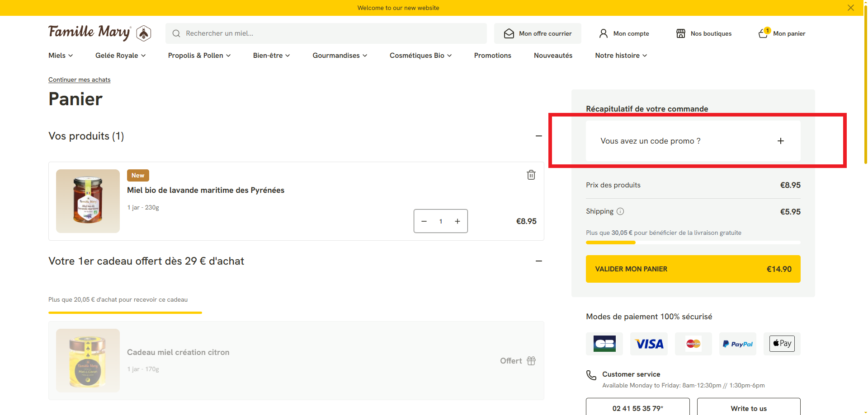
Task: Open the Gelée Royale dropdown menu
Action: [120, 56]
